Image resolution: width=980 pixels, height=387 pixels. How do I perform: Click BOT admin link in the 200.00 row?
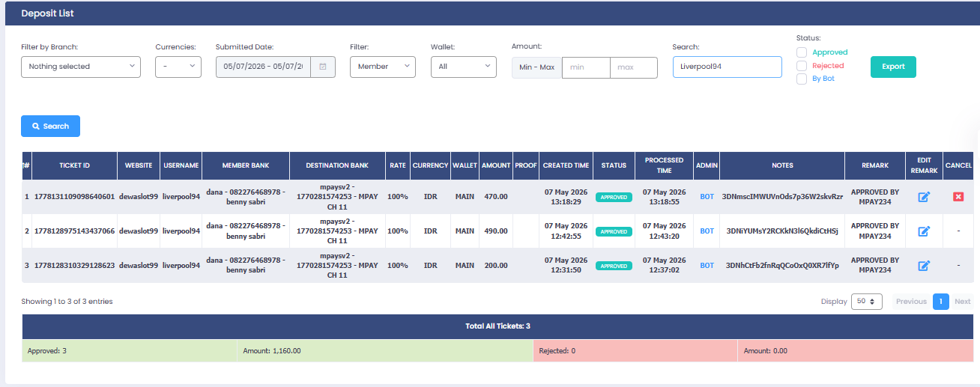click(x=707, y=266)
